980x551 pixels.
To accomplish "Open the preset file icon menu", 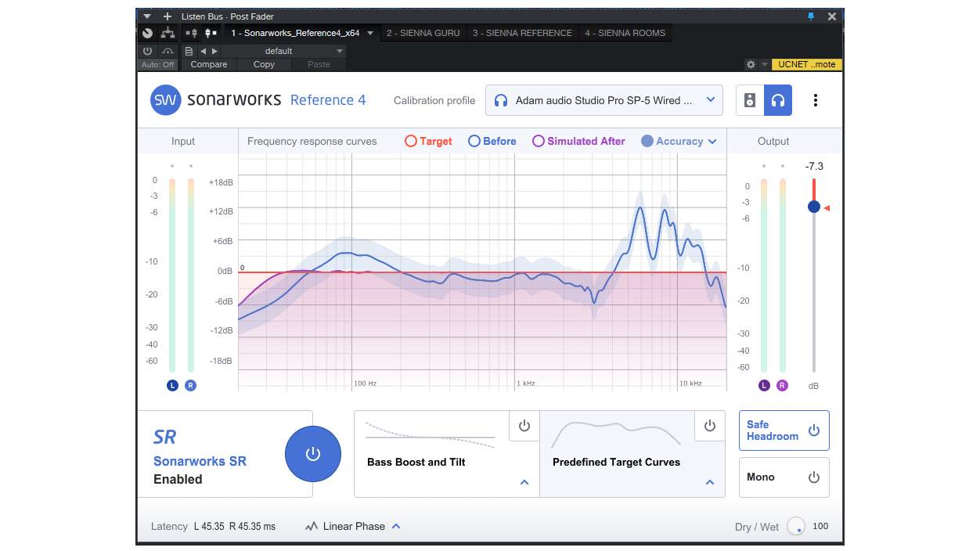I will coord(189,51).
